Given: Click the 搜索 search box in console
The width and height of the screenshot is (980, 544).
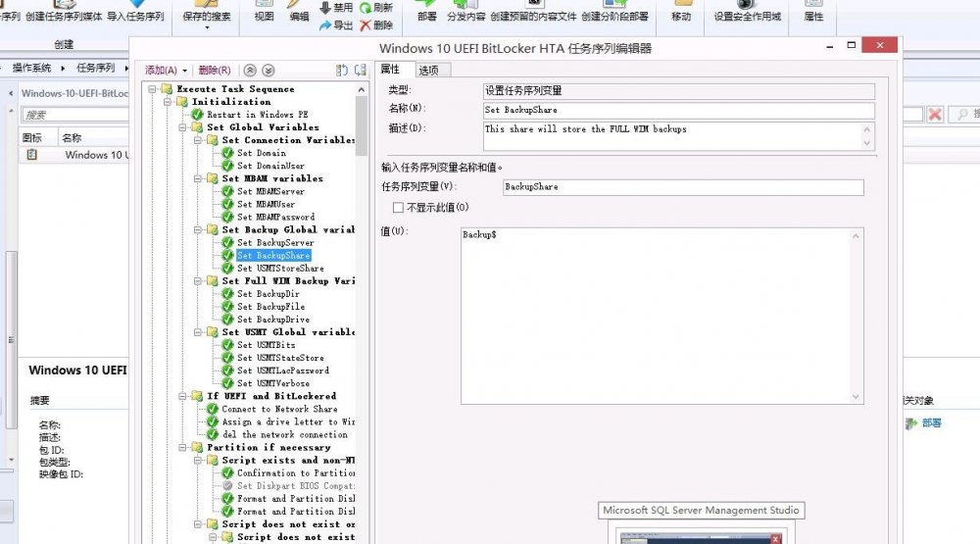Looking at the screenshot, I should point(75,115).
